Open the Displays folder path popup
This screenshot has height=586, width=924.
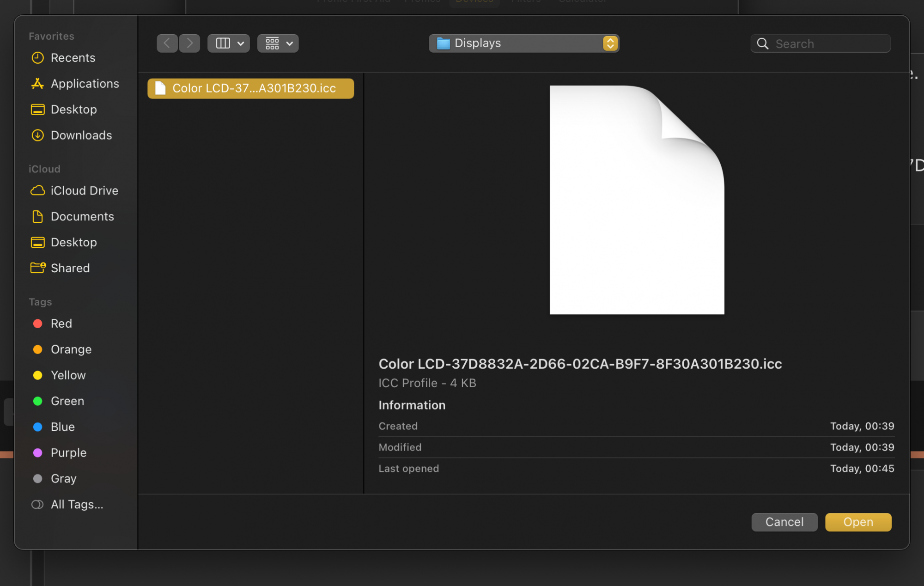tap(523, 43)
